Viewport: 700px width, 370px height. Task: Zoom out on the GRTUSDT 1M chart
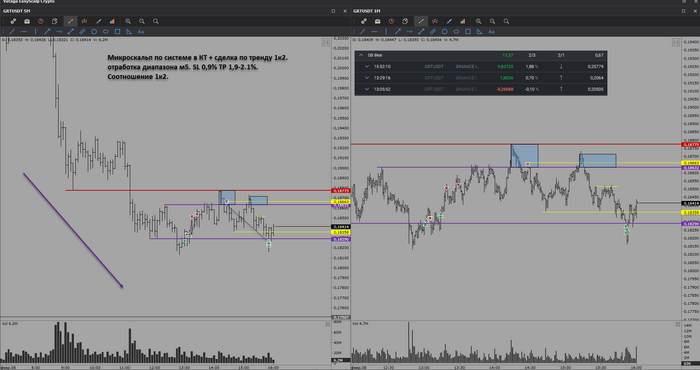point(492,21)
